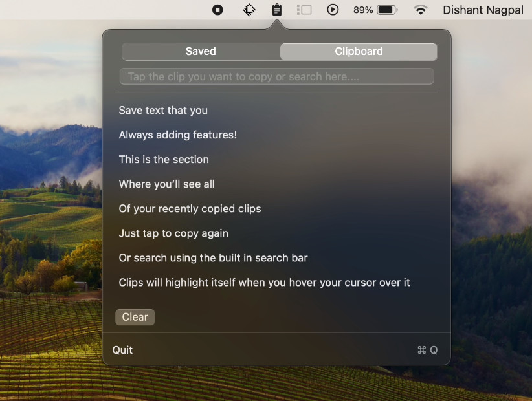The image size is (532, 401).
Task: Copy the clip 'Save text that you'
Action: coord(163,111)
